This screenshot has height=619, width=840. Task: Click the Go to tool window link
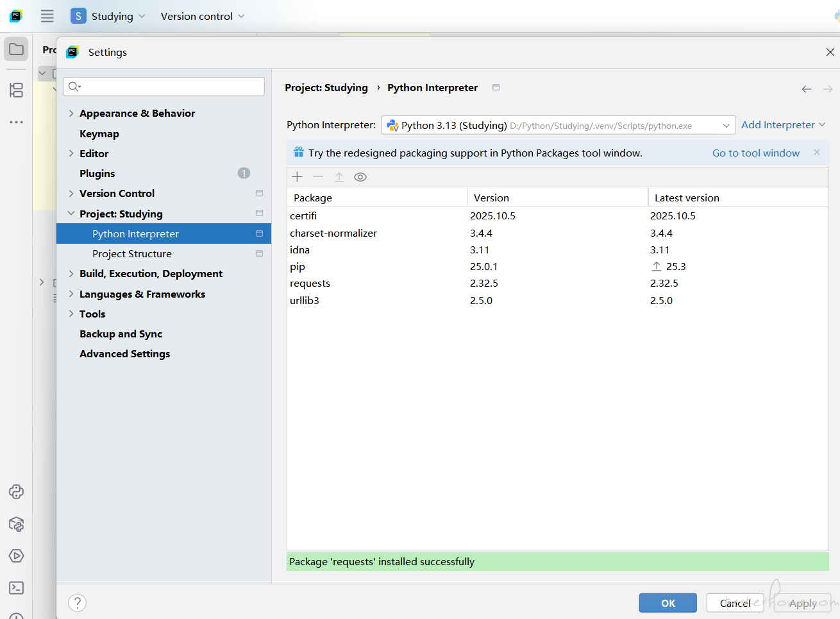coord(755,153)
